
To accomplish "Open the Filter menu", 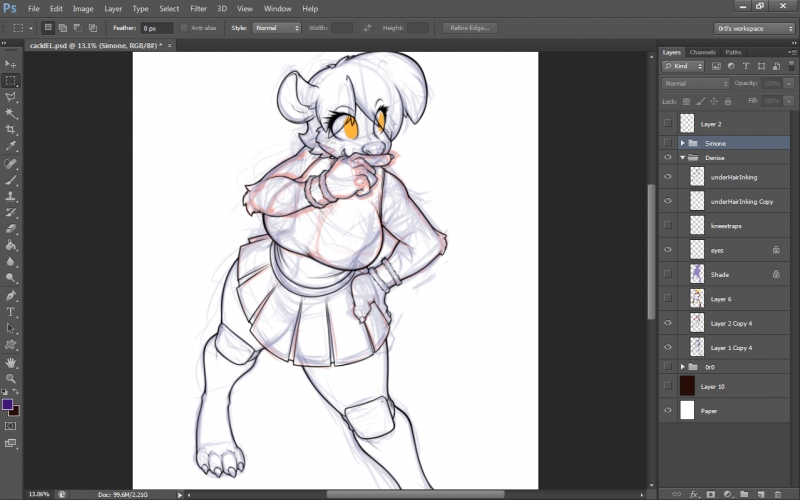I will click(x=198, y=8).
